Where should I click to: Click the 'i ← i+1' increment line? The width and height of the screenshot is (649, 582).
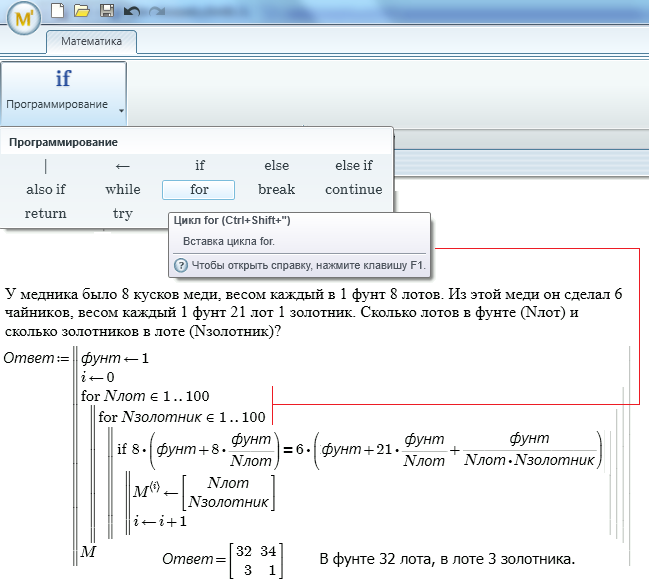click(x=160, y=521)
